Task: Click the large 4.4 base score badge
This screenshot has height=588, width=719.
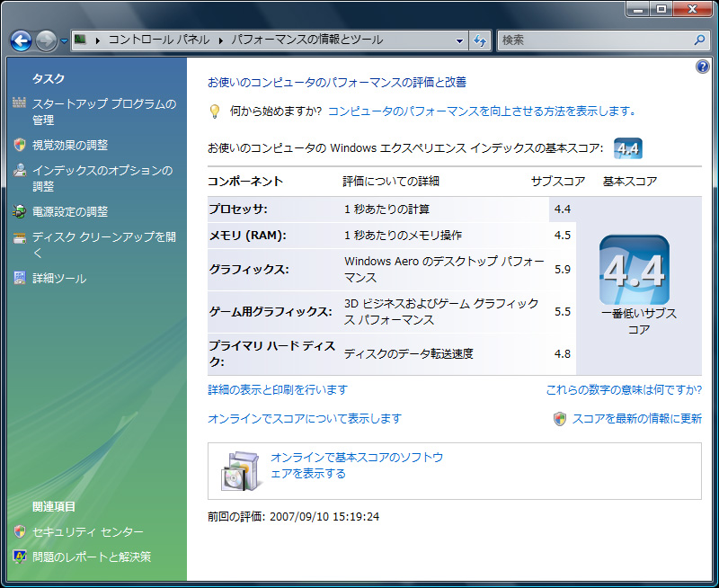Action: [634, 270]
